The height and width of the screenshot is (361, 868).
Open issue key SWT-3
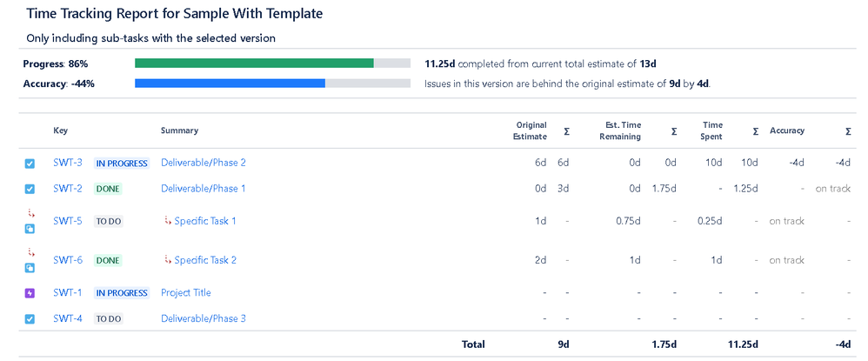(68, 163)
